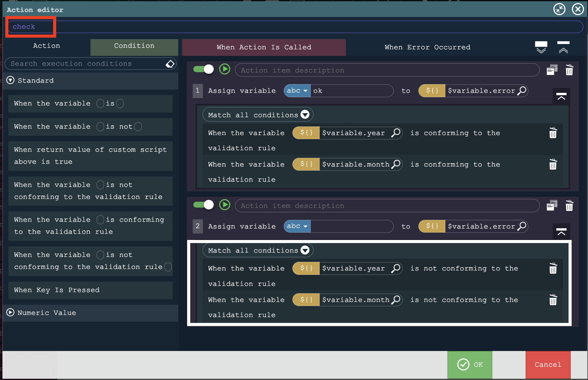Open the When Error Occurred tab
The height and width of the screenshot is (380, 588).
pyautogui.click(x=427, y=47)
